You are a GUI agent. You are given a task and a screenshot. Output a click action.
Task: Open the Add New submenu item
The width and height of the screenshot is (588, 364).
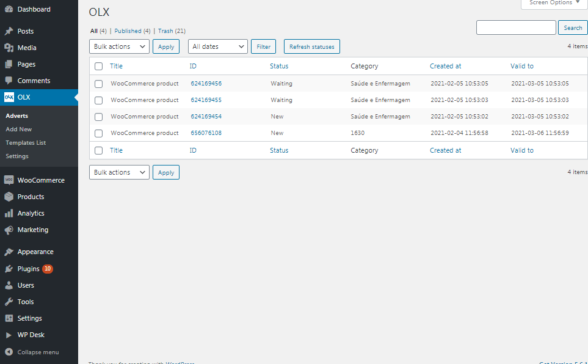tap(19, 129)
